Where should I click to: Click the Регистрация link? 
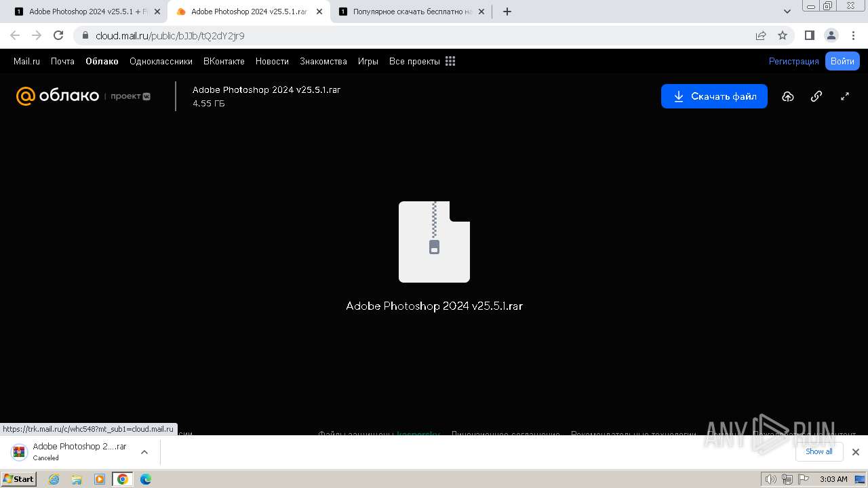point(793,61)
